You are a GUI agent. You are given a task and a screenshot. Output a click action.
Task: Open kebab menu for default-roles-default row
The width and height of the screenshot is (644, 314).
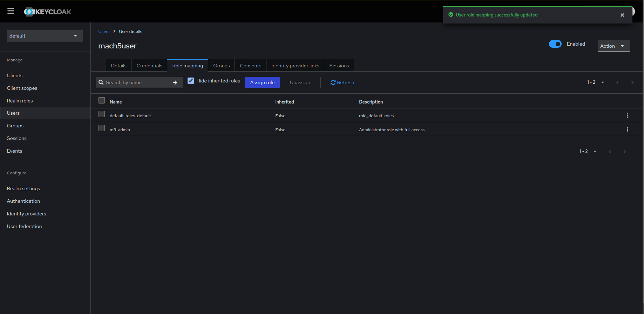click(627, 115)
